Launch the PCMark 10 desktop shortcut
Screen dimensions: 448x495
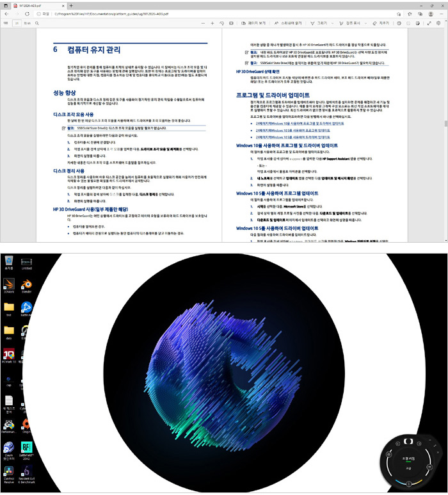tap(9, 356)
